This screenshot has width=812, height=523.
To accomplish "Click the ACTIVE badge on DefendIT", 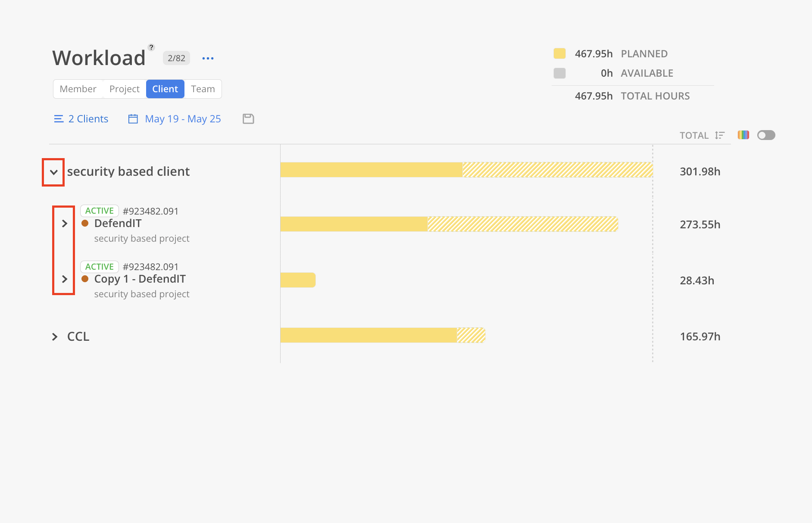I will (100, 211).
